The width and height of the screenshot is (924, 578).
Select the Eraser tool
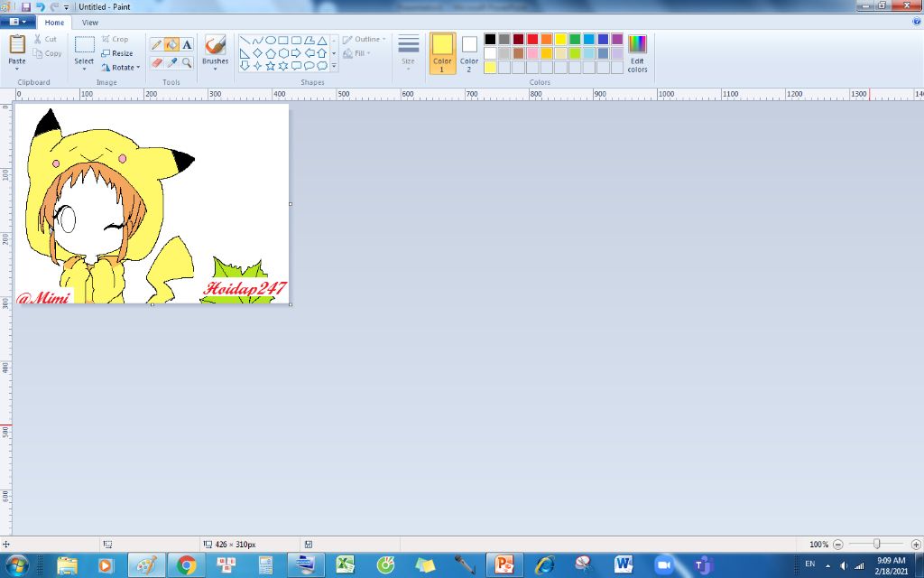pos(156,62)
